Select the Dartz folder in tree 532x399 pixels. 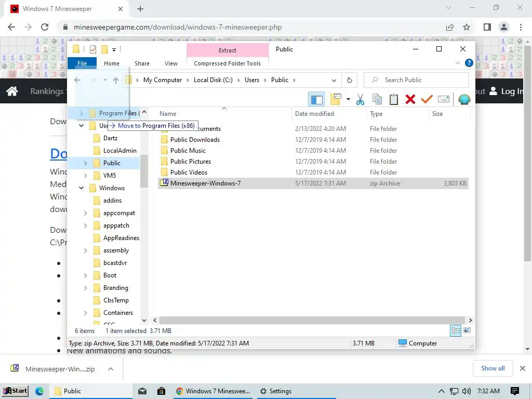(x=110, y=138)
